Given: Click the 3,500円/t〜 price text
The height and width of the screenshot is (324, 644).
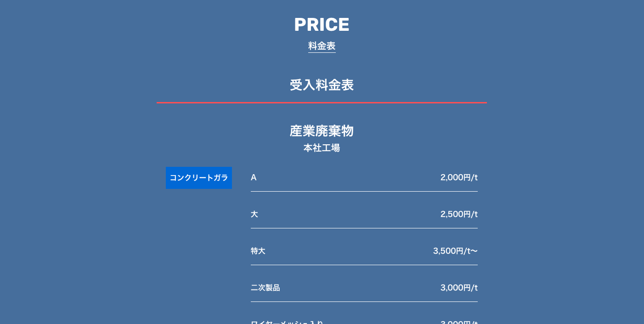Looking at the screenshot, I should pos(455,251).
